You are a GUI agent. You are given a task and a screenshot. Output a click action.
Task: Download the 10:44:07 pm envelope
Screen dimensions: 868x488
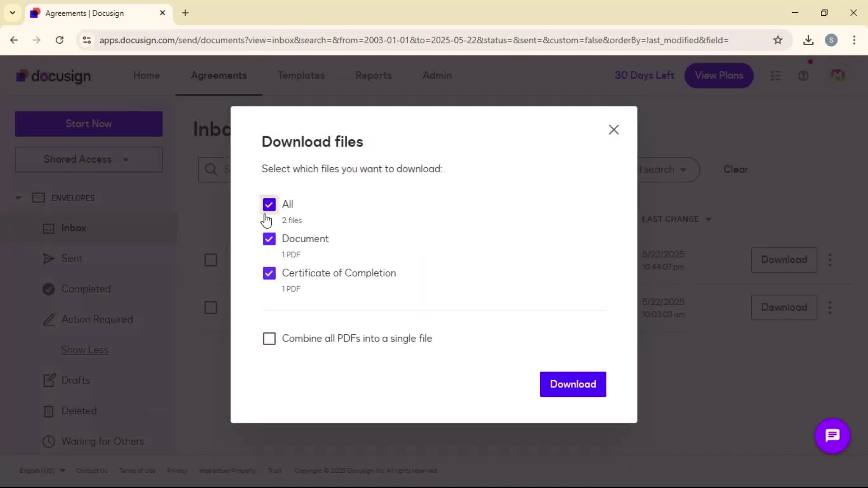[784, 260]
